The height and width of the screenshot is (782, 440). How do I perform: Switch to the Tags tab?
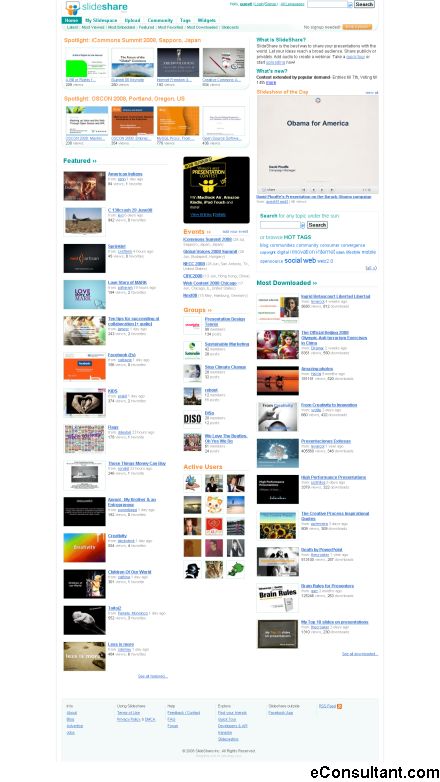[185, 20]
